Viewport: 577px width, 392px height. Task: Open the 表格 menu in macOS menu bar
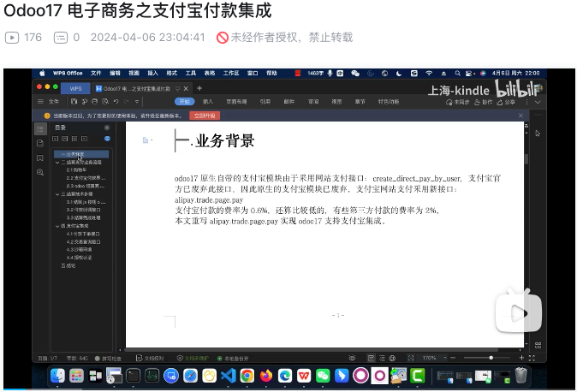[x=210, y=74]
